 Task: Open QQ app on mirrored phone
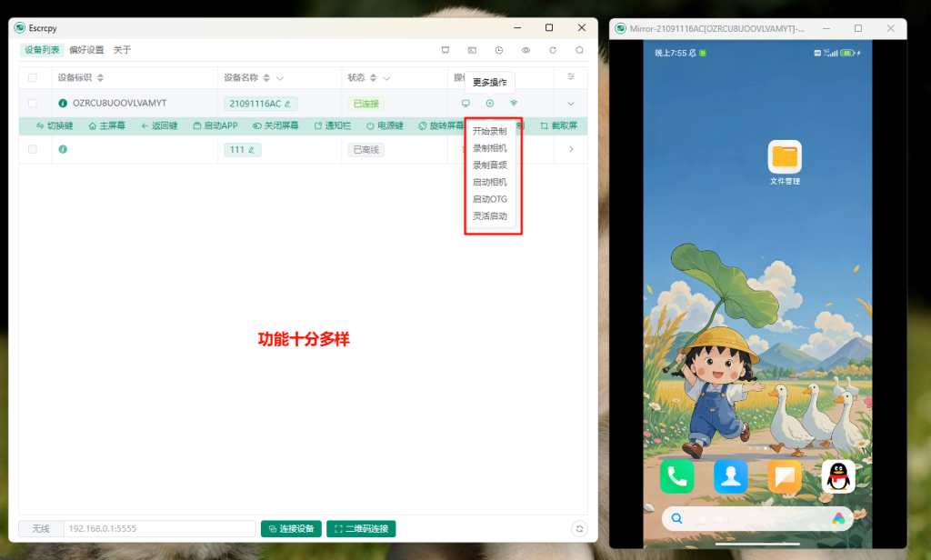pyautogui.click(x=837, y=476)
